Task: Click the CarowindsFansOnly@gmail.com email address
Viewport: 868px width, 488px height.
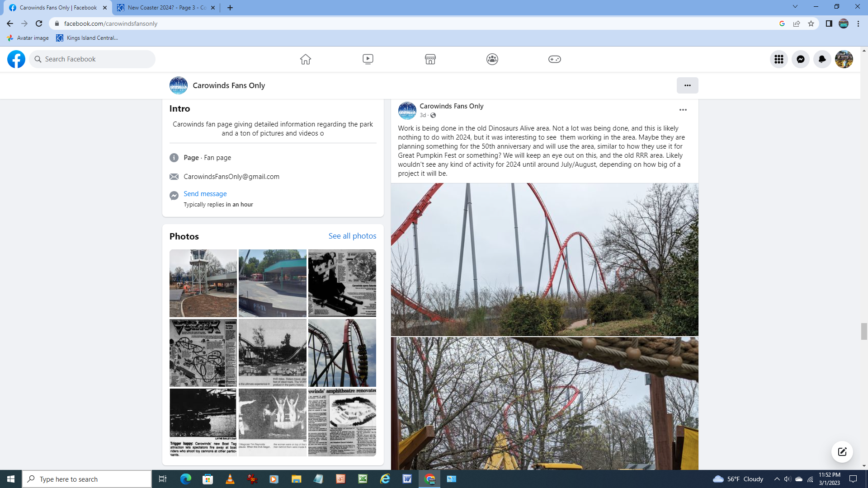Action: (x=231, y=177)
